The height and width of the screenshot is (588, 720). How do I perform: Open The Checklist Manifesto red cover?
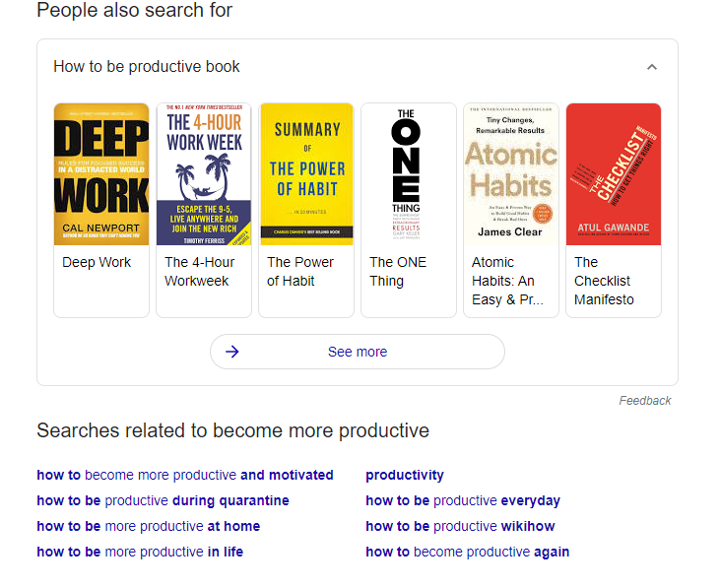[614, 174]
